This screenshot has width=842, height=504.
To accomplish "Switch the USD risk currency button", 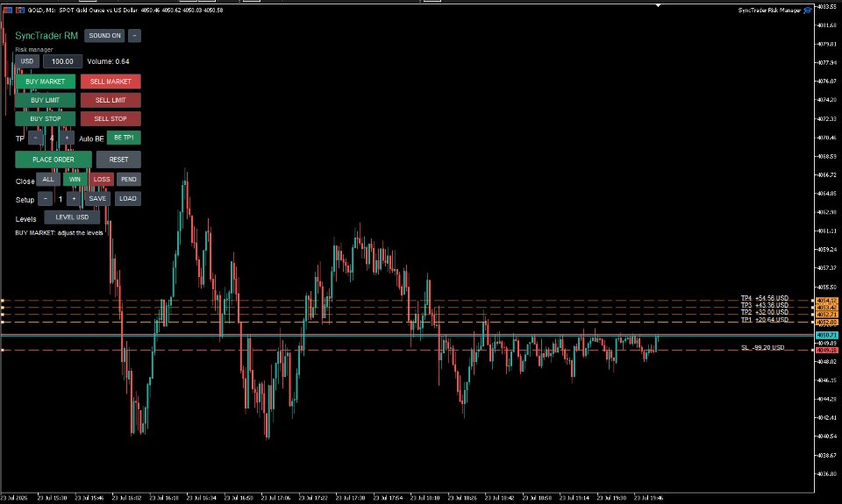I will tap(27, 61).
